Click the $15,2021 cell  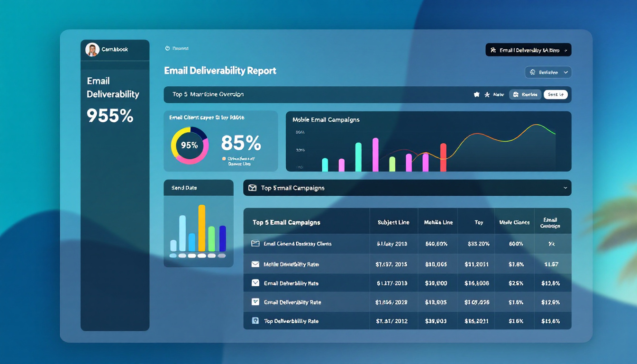[477, 321]
